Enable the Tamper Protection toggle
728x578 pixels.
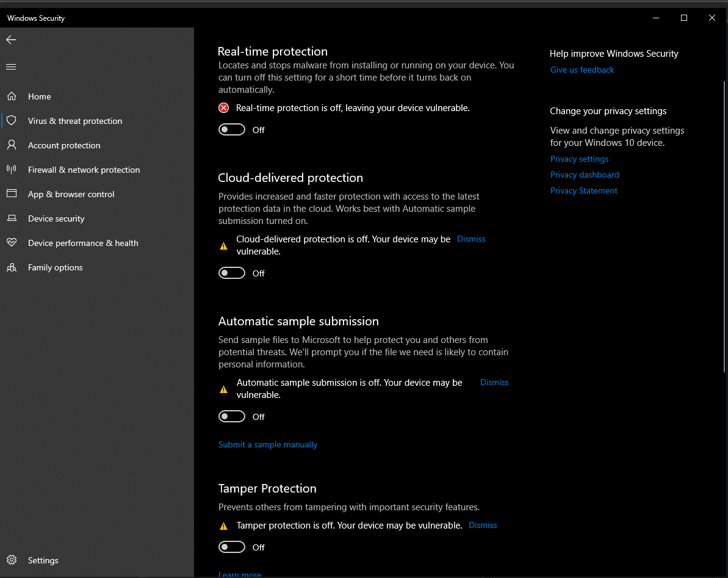(x=232, y=547)
